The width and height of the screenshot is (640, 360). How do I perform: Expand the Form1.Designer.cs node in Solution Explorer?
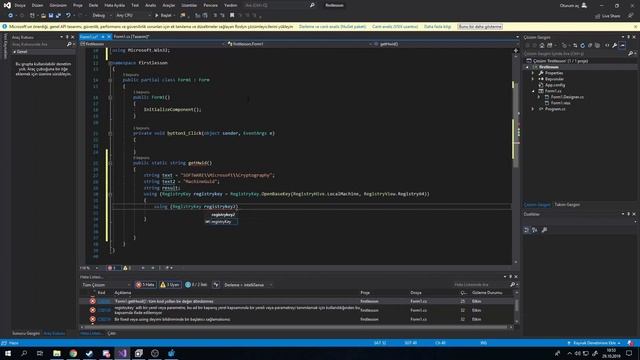click(x=539, y=97)
